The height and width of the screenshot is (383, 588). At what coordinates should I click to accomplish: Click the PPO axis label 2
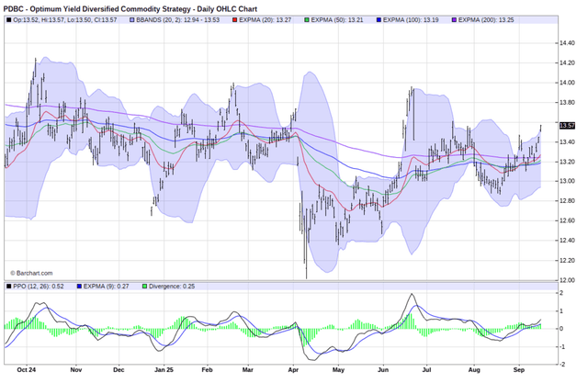pyautogui.click(x=561, y=293)
